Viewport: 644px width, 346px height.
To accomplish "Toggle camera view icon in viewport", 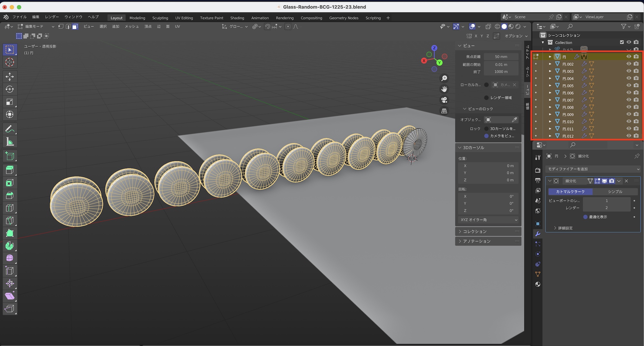I will click(444, 100).
